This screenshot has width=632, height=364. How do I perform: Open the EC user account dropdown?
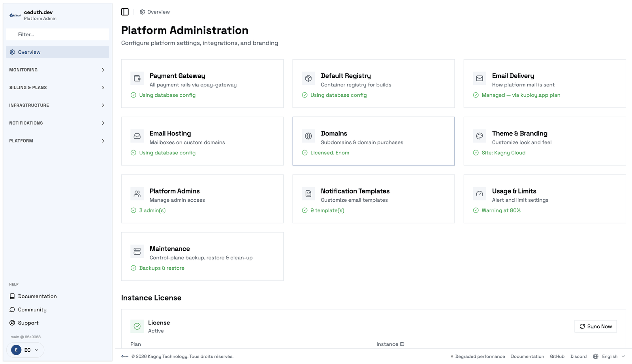tap(25, 350)
